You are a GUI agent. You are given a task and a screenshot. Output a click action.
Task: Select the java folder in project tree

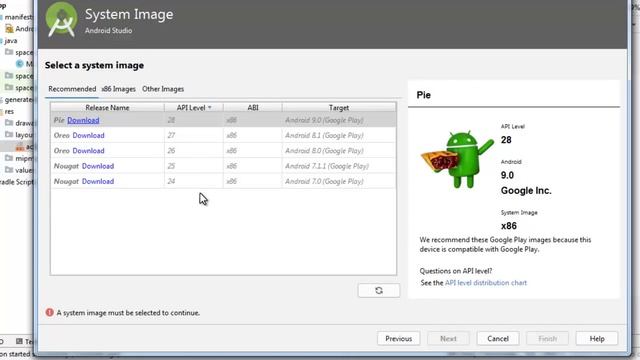click(11, 41)
